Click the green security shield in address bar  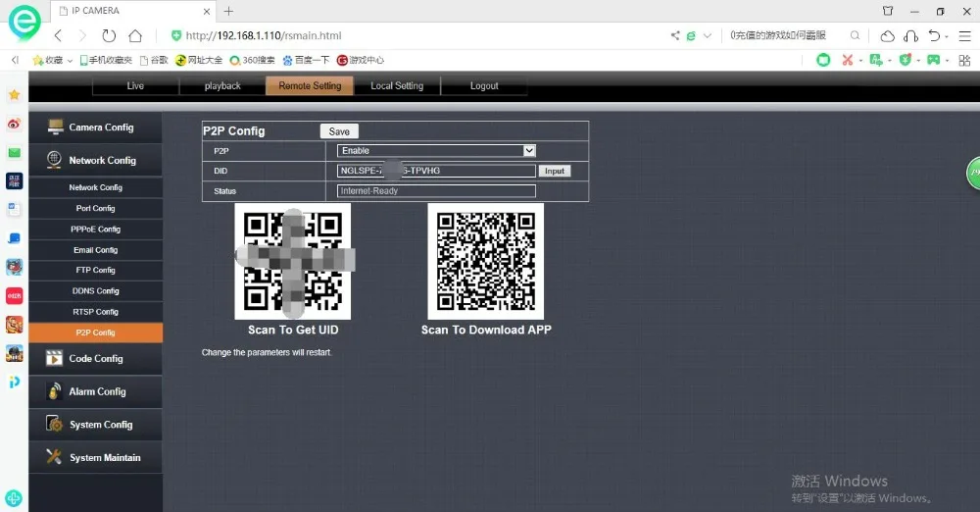[x=176, y=35]
